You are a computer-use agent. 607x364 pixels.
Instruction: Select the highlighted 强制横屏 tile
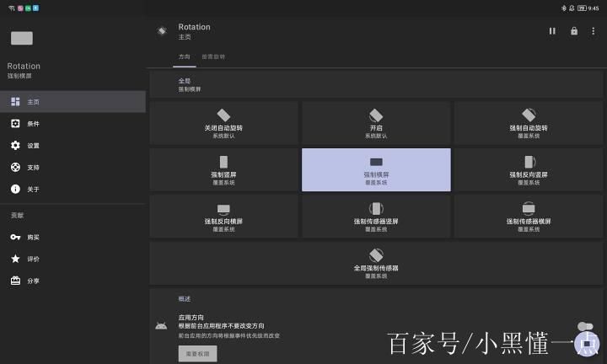point(376,170)
